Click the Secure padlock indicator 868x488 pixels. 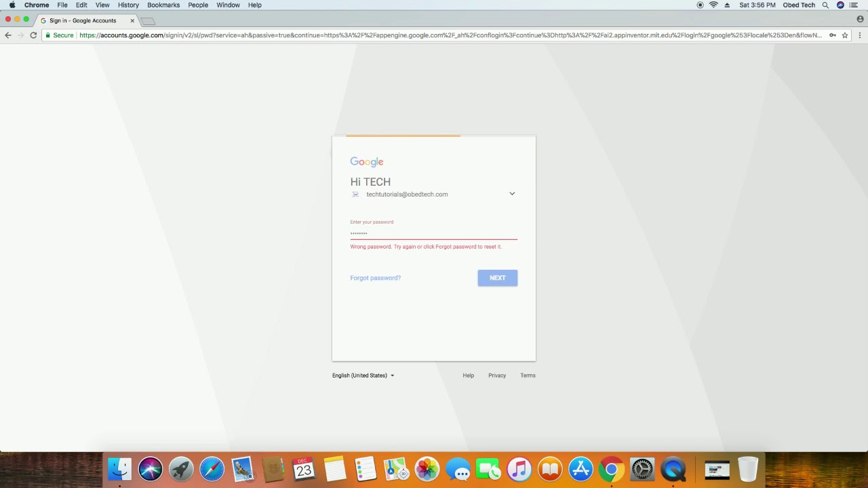(60, 35)
